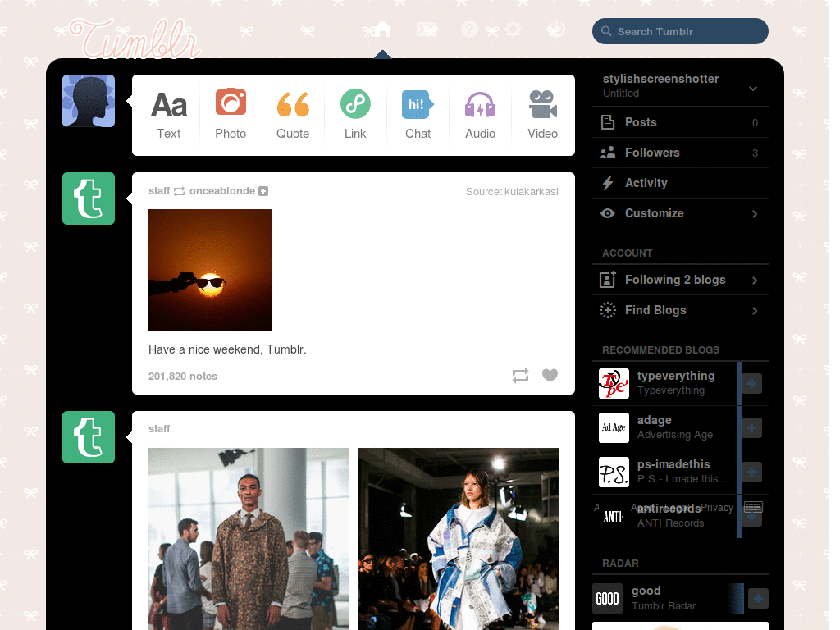The width and height of the screenshot is (840, 630).
Task: Follow good radar blog with plus
Action: [x=758, y=598]
